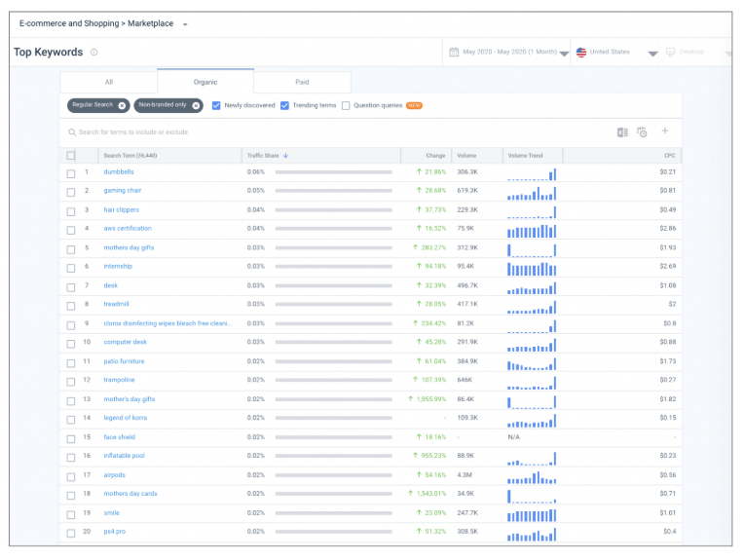
Task: Check the treadmill row checkbox
Action: tap(71, 306)
